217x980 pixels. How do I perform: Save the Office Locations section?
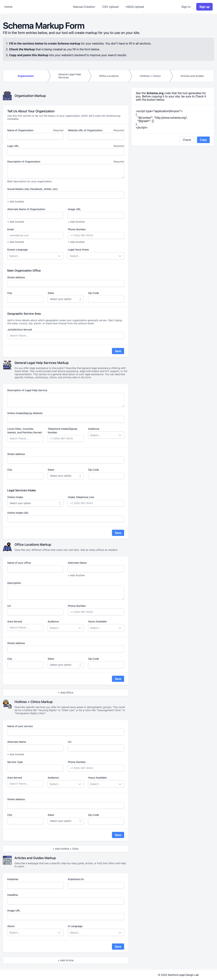pos(118,679)
